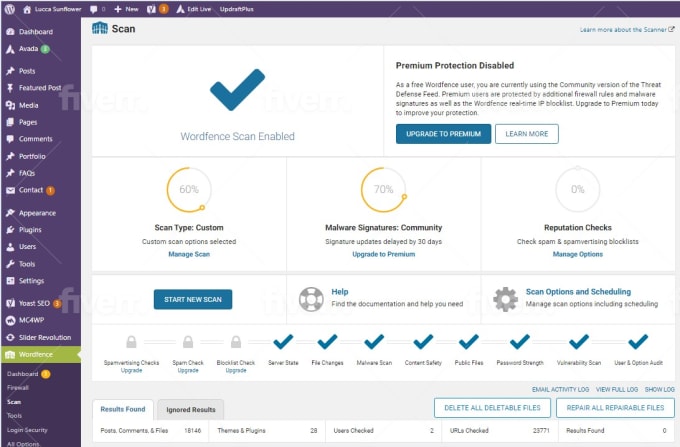Click the 60% scan type progress circle
This screenshot has width=680, height=447.
pyautogui.click(x=189, y=189)
